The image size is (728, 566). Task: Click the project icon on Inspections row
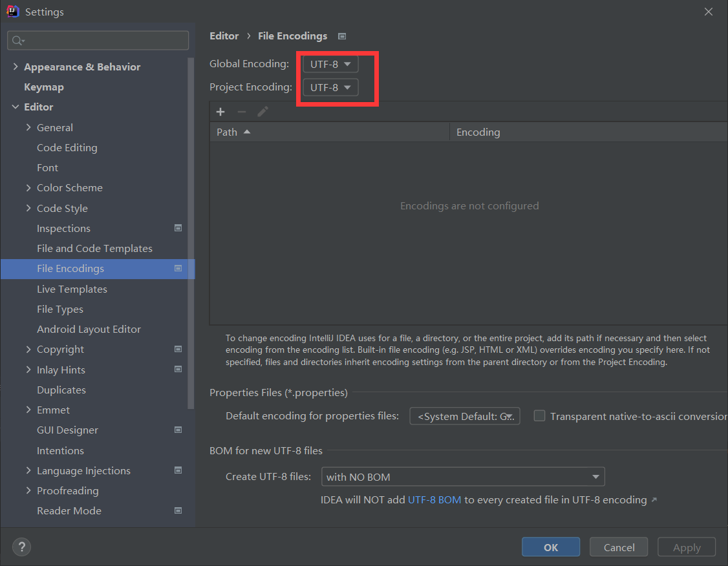pos(178,228)
